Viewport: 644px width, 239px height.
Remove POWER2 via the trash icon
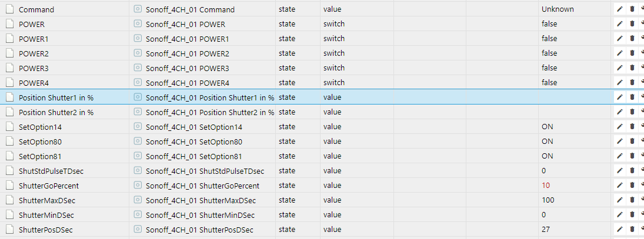(x=632, y=53)
